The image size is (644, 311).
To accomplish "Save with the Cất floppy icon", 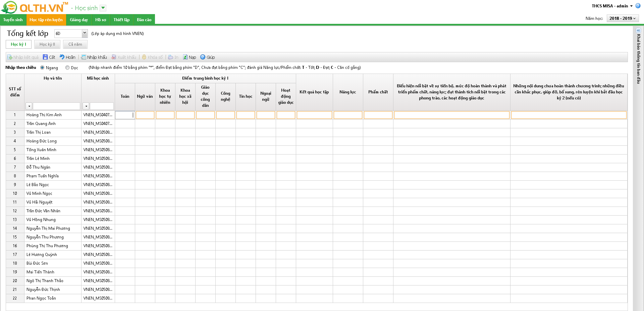I will tap(45, 57).
